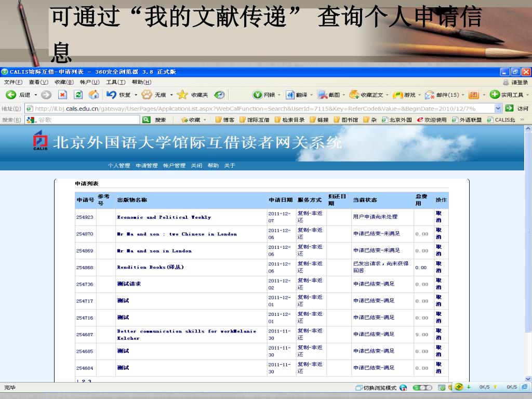532x399 pixels.
Task: Click the 谷歌 search input box
Action: pyautogui.click(x=83, y=120)
